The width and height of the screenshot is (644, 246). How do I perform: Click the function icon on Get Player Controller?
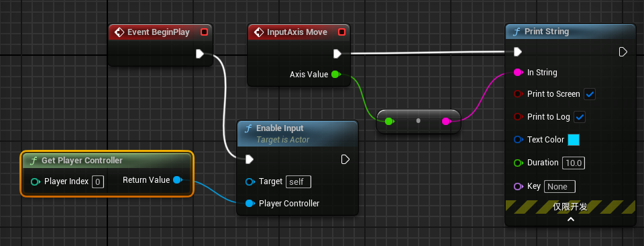[34, 161]
